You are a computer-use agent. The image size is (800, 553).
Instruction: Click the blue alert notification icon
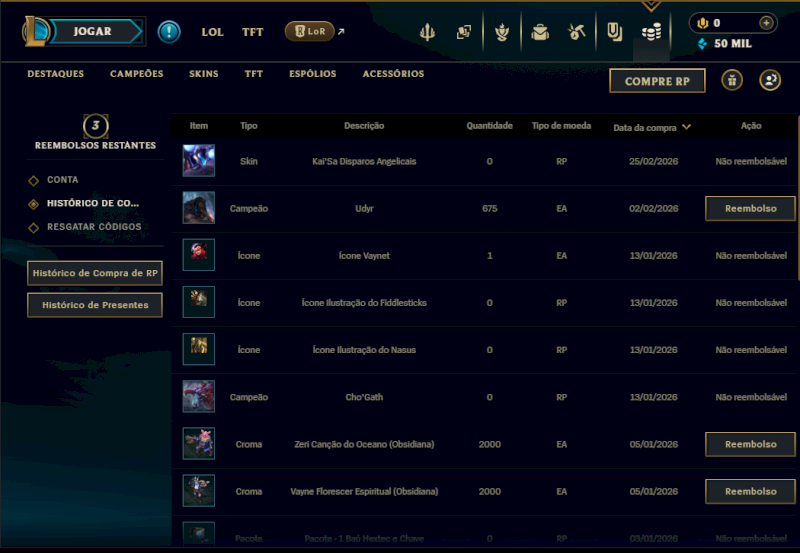coord(169,32)
